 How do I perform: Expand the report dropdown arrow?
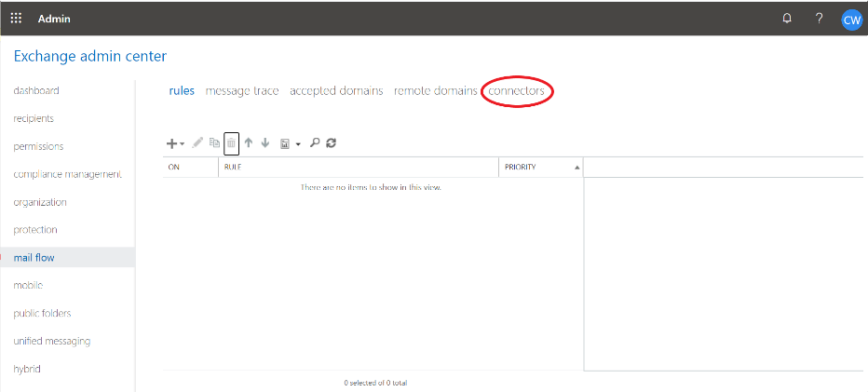(298, 144)
